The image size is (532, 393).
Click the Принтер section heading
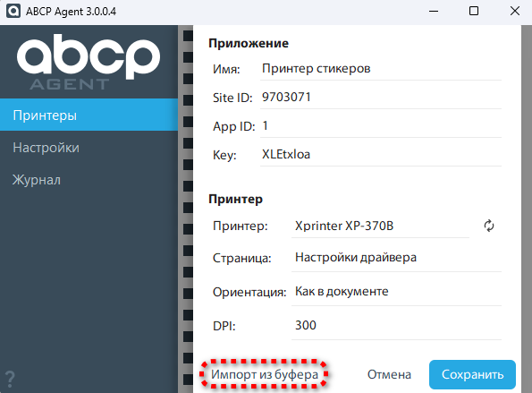click(x=235, y=199)
